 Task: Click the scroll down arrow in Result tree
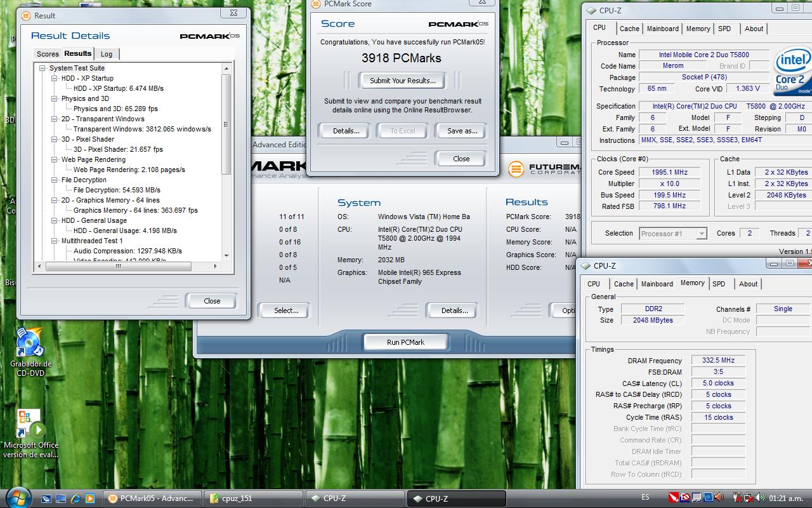[x=226, y=255]
